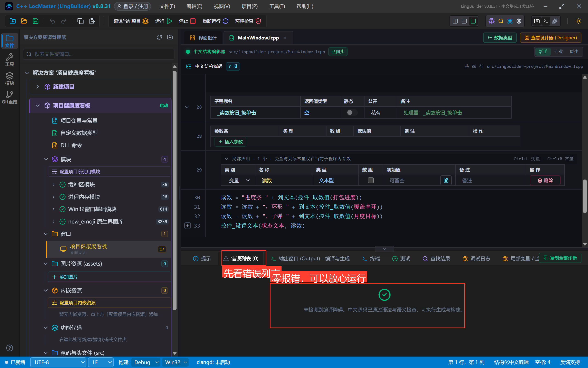Check the Array checkbox for variable 读数

(371, 180)
